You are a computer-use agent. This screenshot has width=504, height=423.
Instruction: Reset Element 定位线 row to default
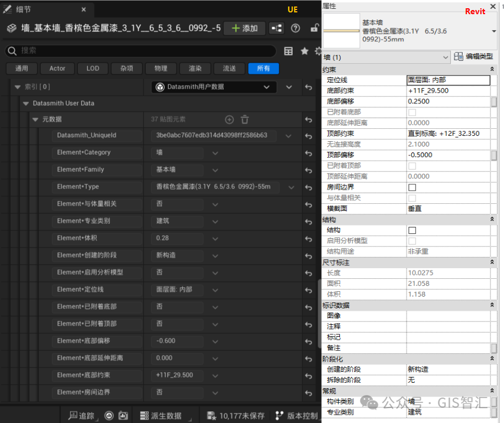(x=309, y=290)
